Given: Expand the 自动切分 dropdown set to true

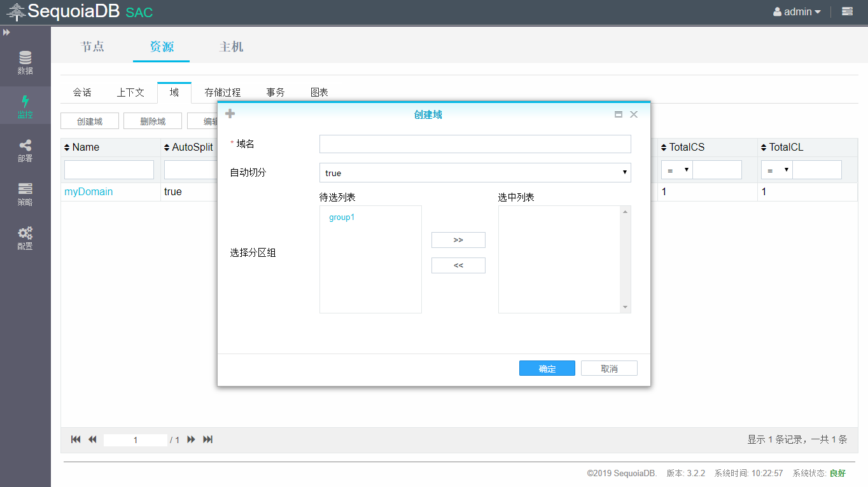Looking at the screenshot, I should pyautogui.click(x=475, y=173).
